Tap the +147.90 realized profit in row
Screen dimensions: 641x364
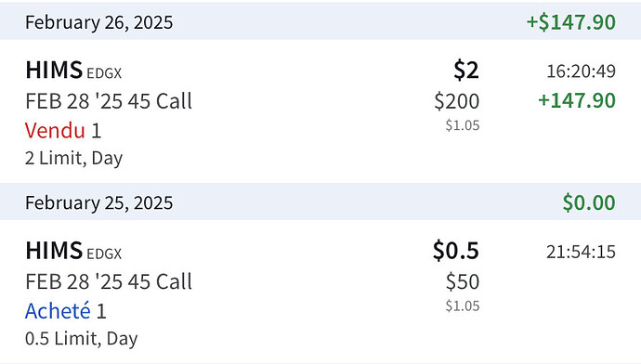577,100
